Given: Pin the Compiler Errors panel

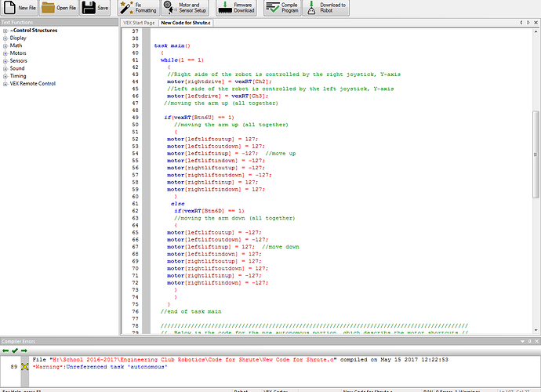Looking at the screenshot, I should [529, 341].
